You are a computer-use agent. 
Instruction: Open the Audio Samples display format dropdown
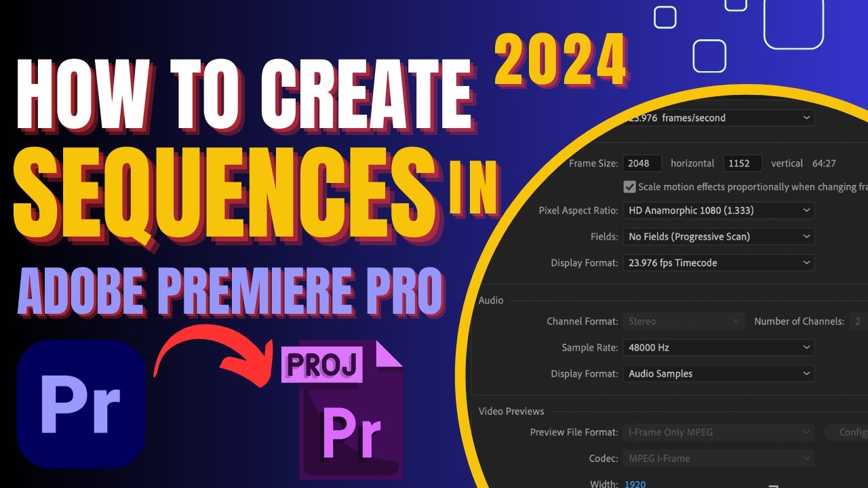719,373
